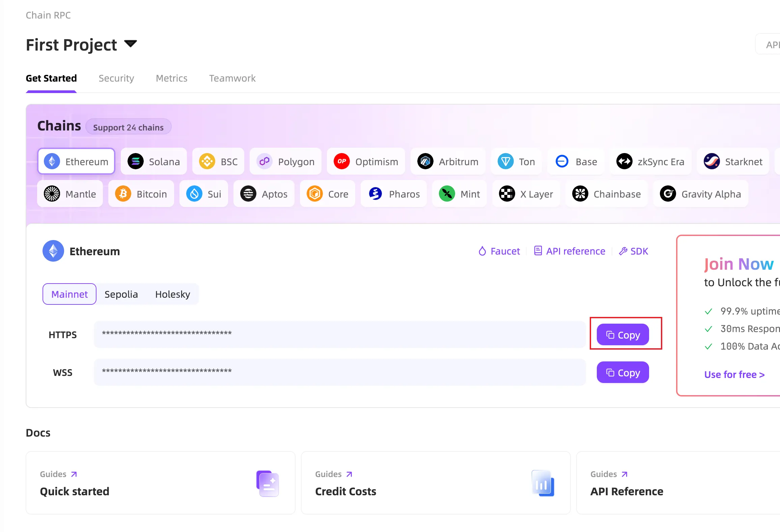Select the Mantle chain
The height and width of the screenshot is (532, 780).
[70, 194]
